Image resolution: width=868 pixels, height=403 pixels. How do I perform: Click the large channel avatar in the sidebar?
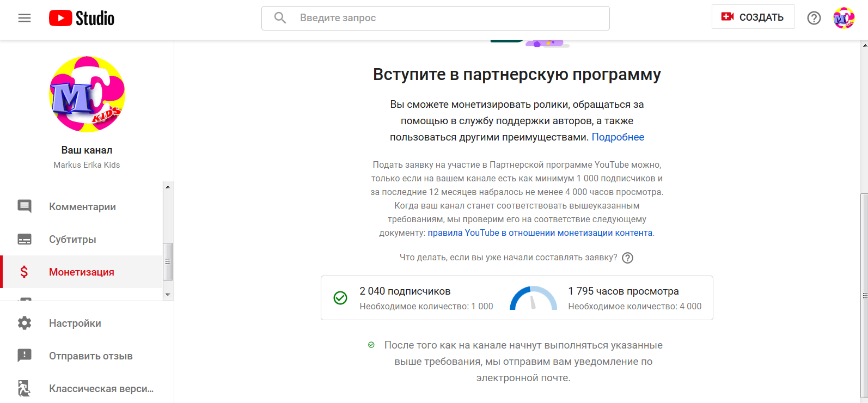(87, 94)
